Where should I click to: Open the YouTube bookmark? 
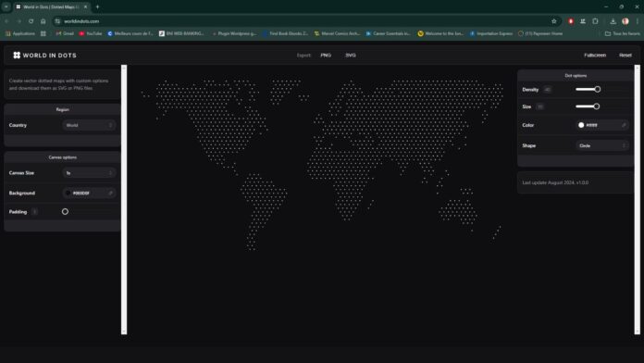tap(91, 33)
